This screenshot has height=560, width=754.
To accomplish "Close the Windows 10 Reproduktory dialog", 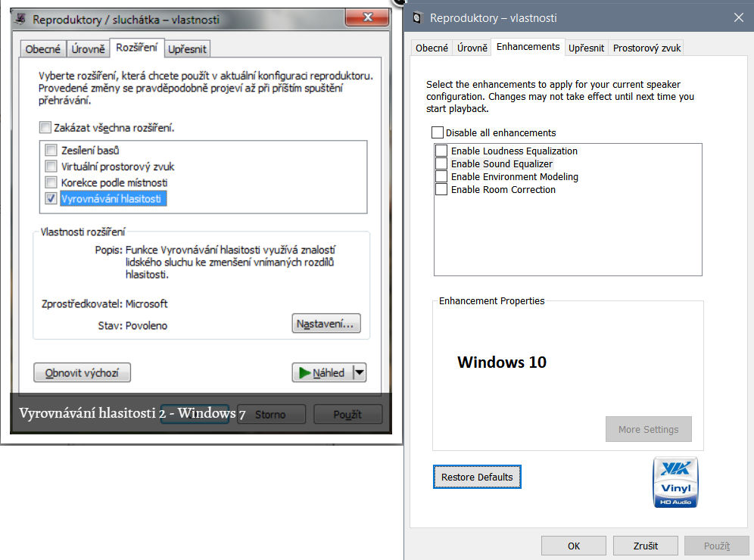I will 739,18.
